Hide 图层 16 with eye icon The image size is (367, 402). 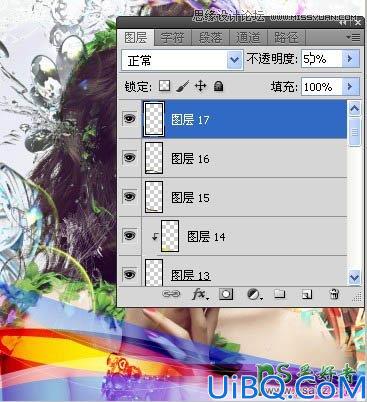click(129, 157)
